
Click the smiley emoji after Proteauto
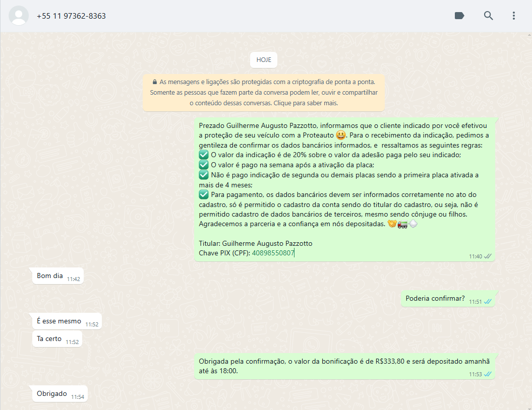click(341, 135)
